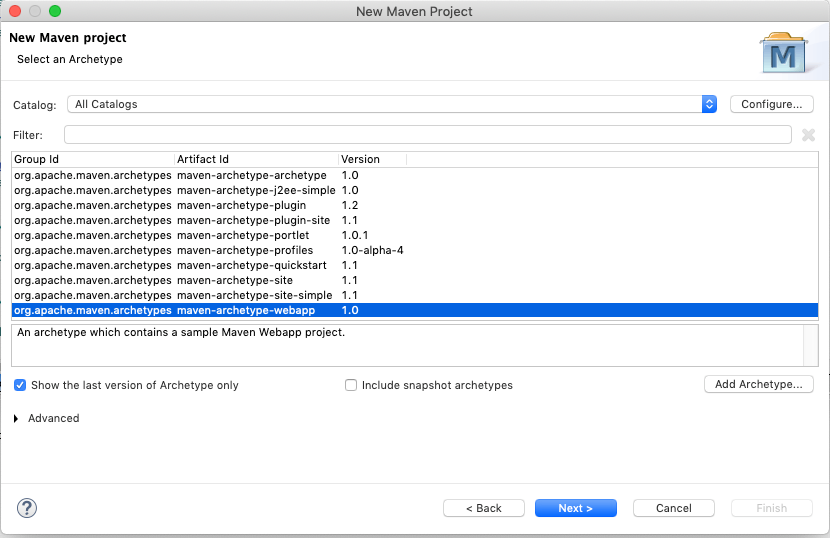The image size is (830, 538).
Task: Open the help question mark icon
Action: [26, 508]
